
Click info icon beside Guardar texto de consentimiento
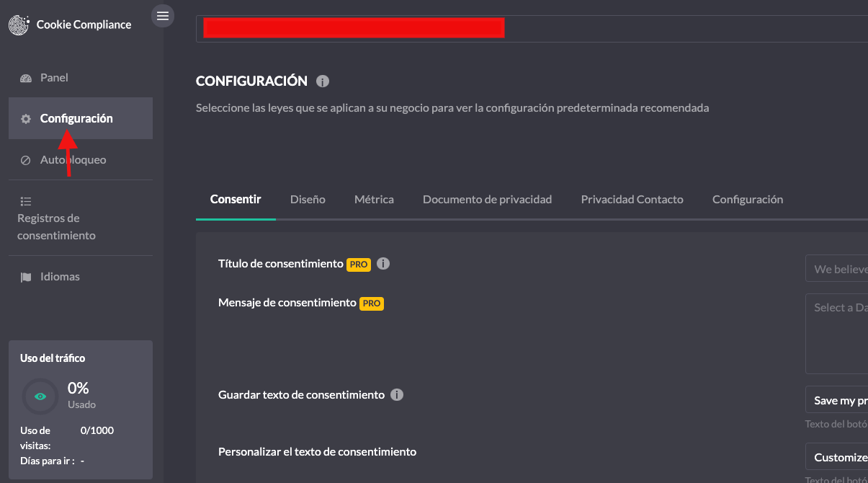coord(397,395)
